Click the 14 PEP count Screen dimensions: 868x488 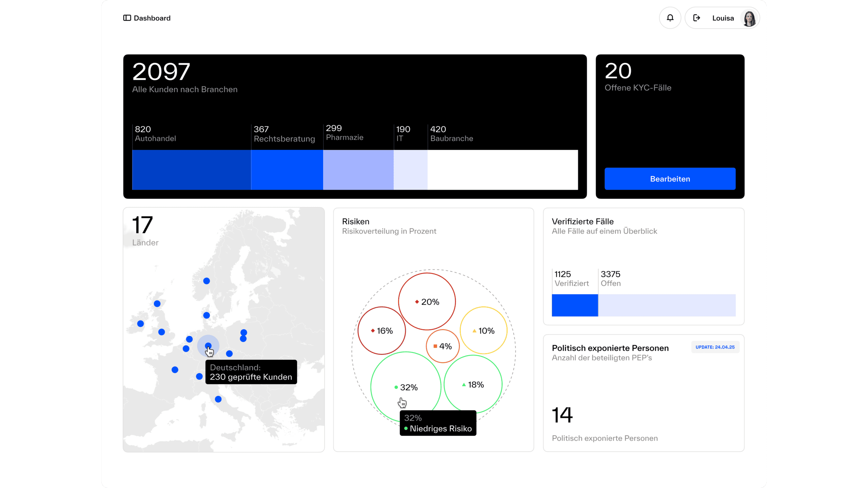point(562,415)
